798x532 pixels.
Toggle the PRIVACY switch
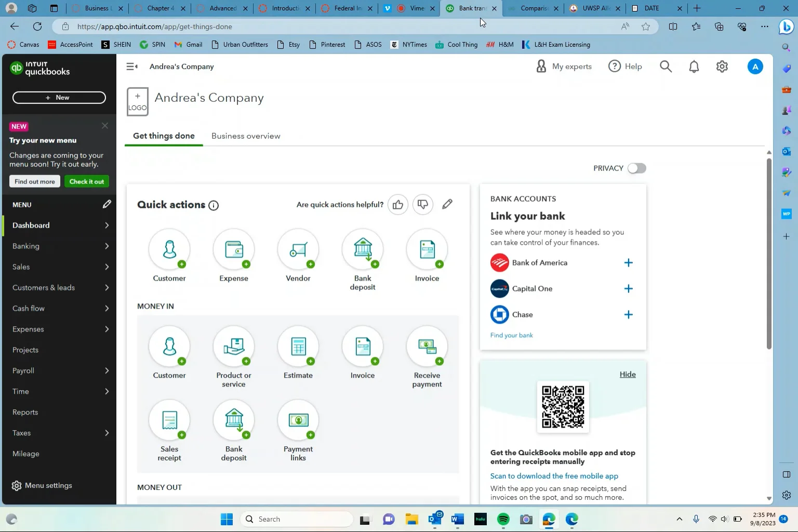pyautogui.click(x=636, y=168)
